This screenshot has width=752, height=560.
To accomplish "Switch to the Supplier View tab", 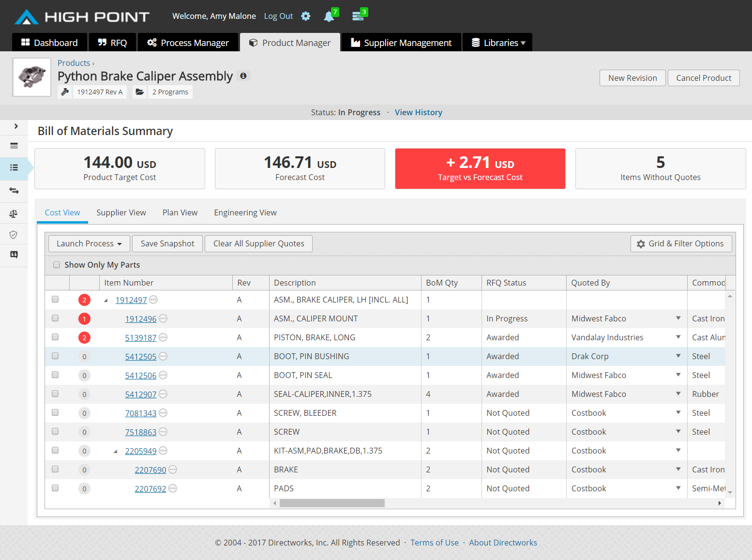I will pyautogui.click(x=121, y=212).
